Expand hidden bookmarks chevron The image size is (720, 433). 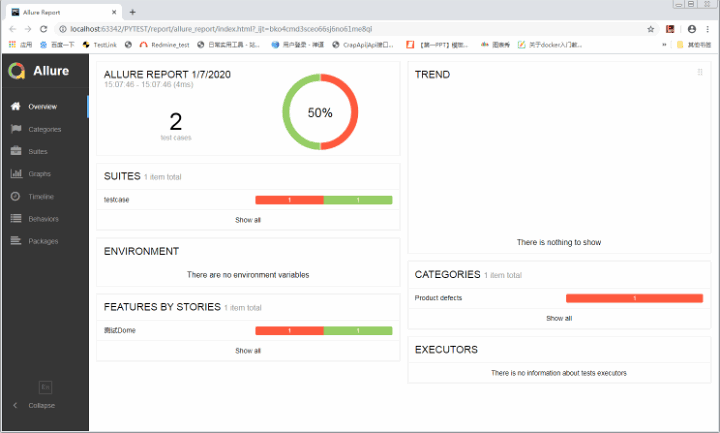pos(664,45)
